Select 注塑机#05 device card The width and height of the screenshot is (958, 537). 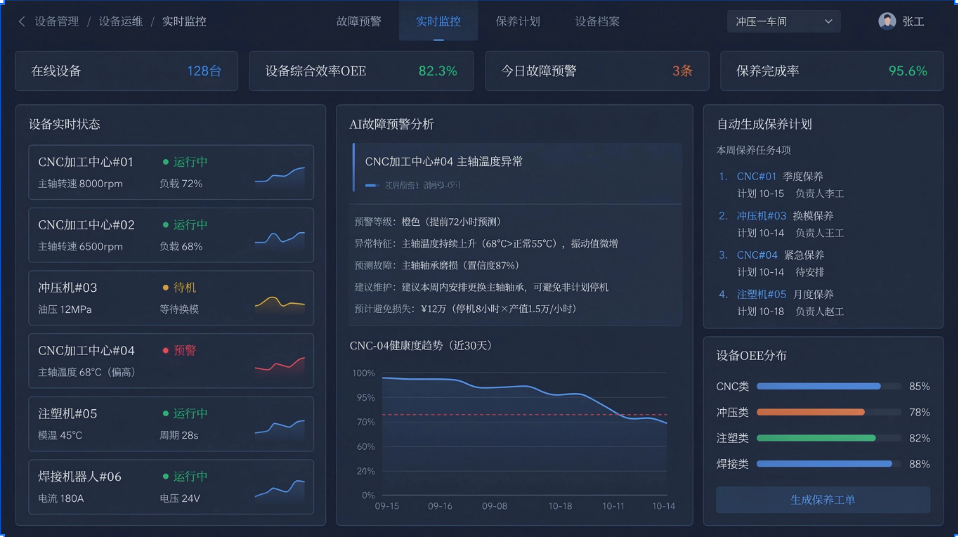click(x=171, y=424)
